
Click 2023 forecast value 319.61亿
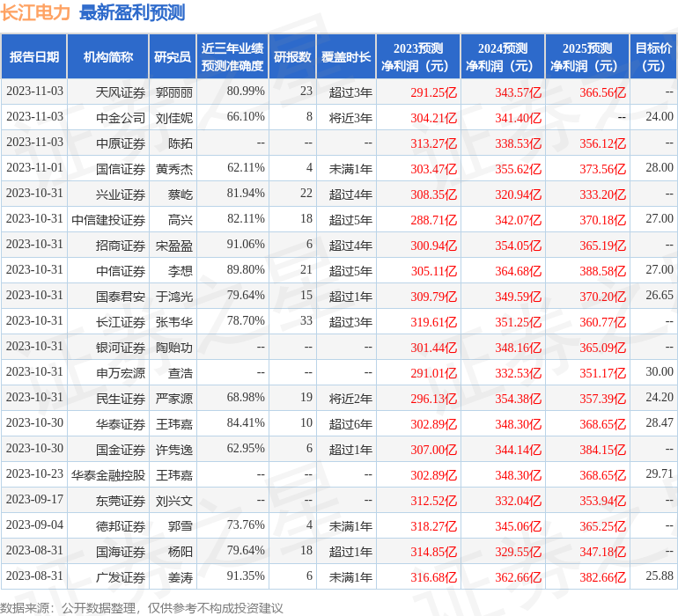tap(434, 322)
